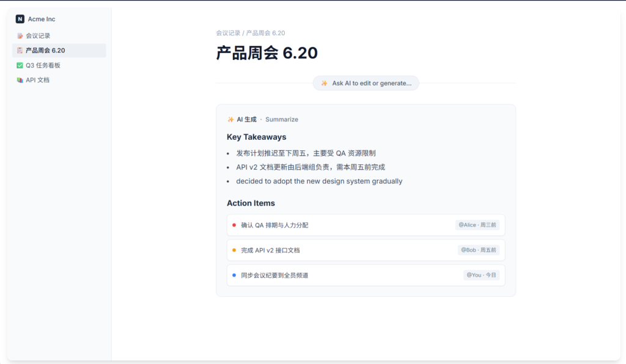Click the sparkle icon next to AI 生成
The image size is (626, 364).
(x=230, y=119)
